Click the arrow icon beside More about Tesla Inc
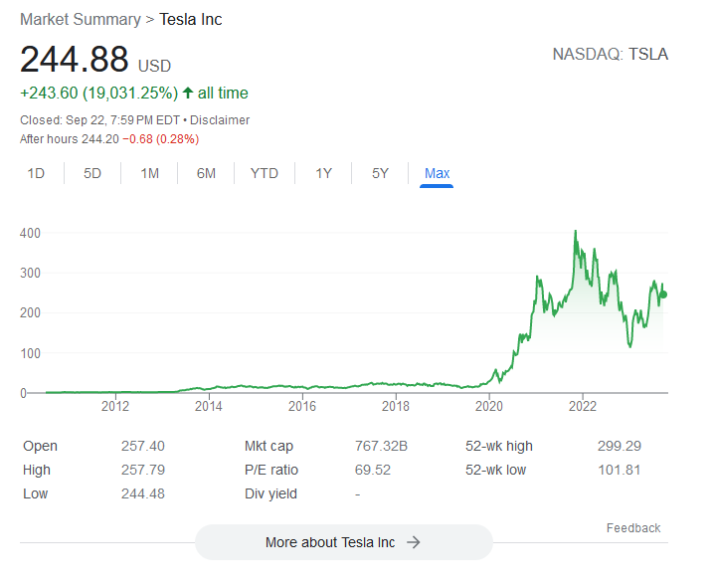The image size is (715, 588). point(414,542)
